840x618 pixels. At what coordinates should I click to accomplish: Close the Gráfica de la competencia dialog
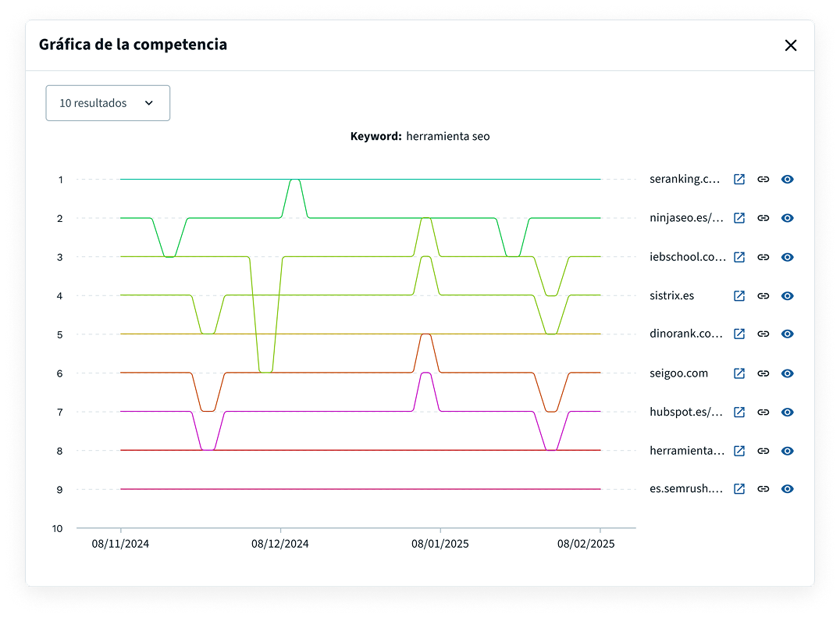(x=791, y=45)
